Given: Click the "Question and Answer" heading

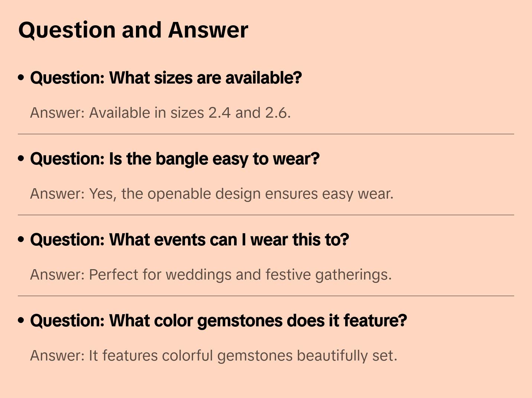Looking at the screenshot, I should 133,30.
